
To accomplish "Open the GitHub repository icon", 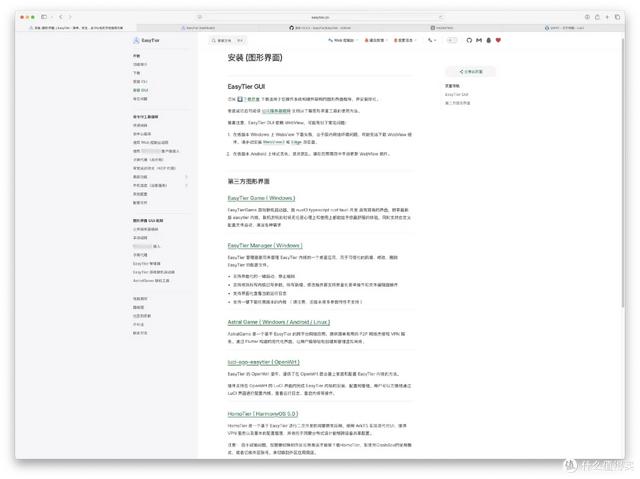I will pyautogui.click(x=469, y=40).
